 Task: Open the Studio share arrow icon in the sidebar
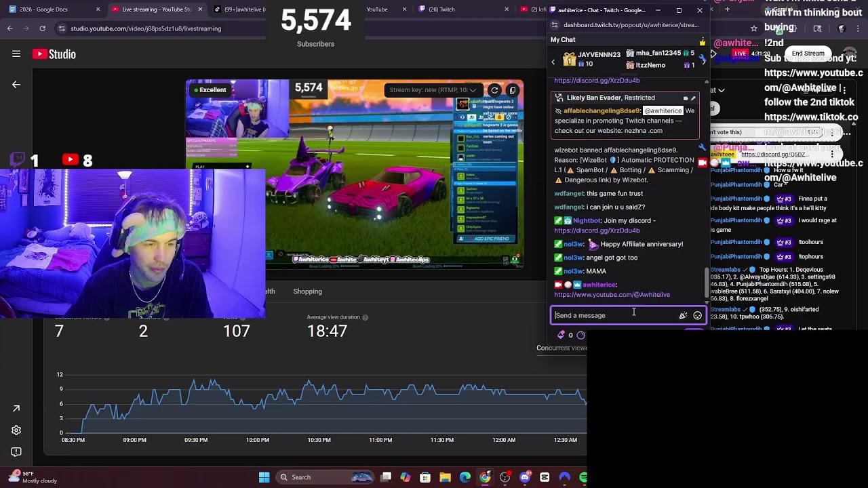click(16, 409)
